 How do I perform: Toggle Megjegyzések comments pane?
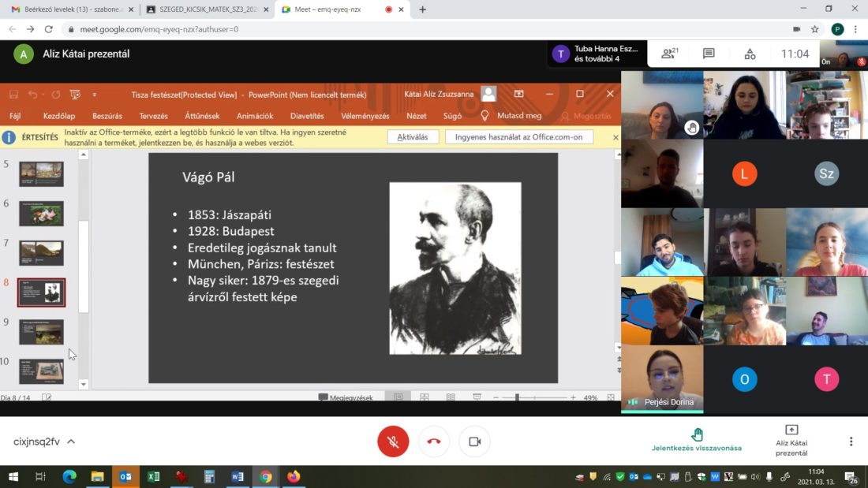[x=346, y=397]
